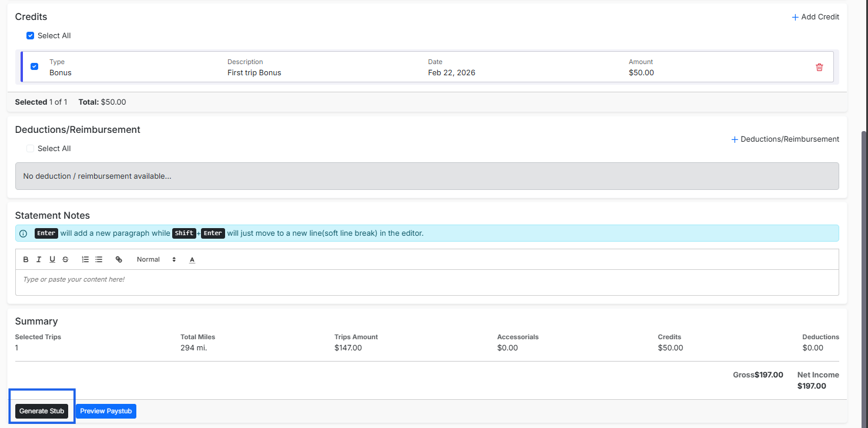Viewport: 868px width, 428px height.
Task: Click Generate Stub button
Action: (x=42, y=411)
